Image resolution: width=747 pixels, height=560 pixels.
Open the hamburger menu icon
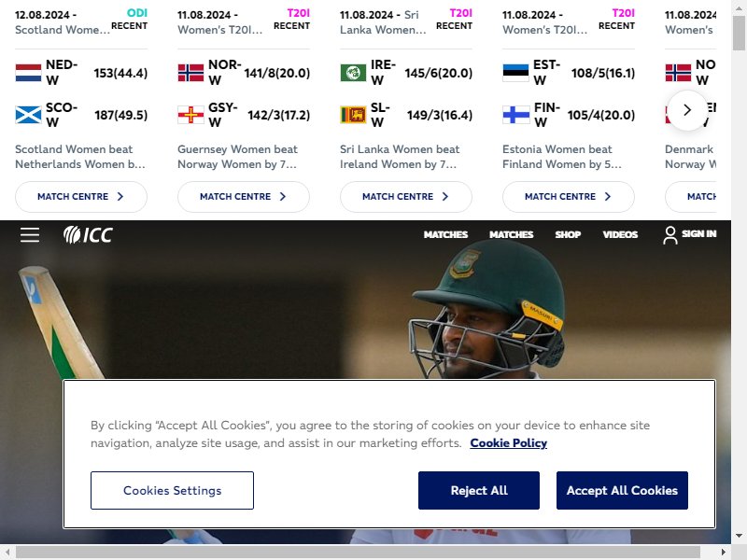[x=30, y=235]
